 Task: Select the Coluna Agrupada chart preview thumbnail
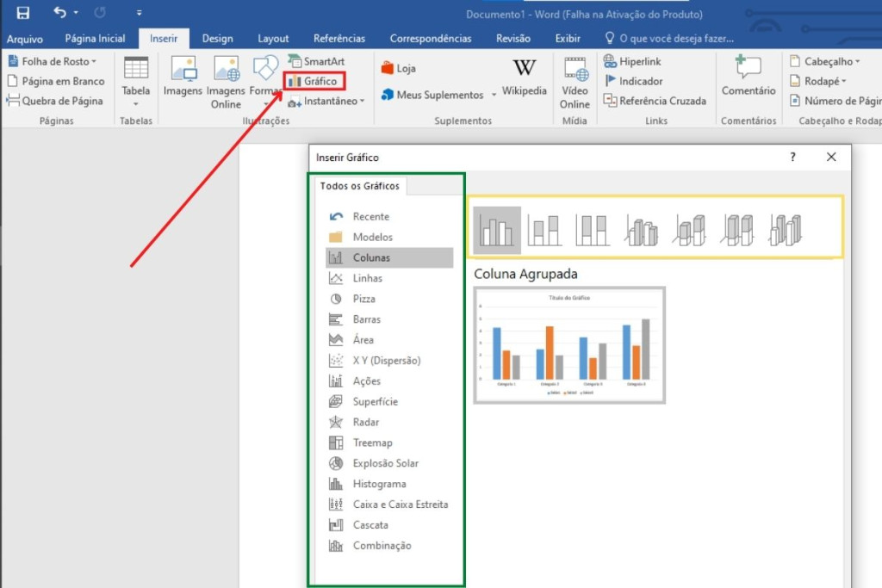(x=569, y=344)
